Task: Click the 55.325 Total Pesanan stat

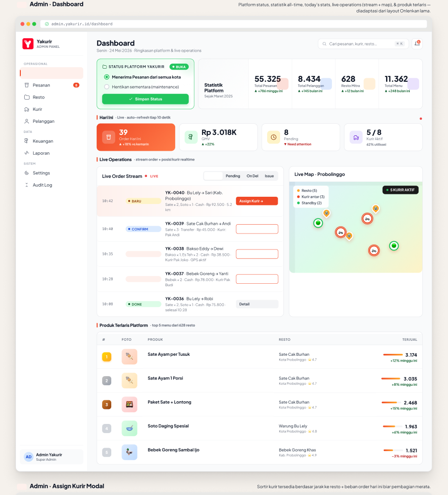Action: [x=270, y=84]
